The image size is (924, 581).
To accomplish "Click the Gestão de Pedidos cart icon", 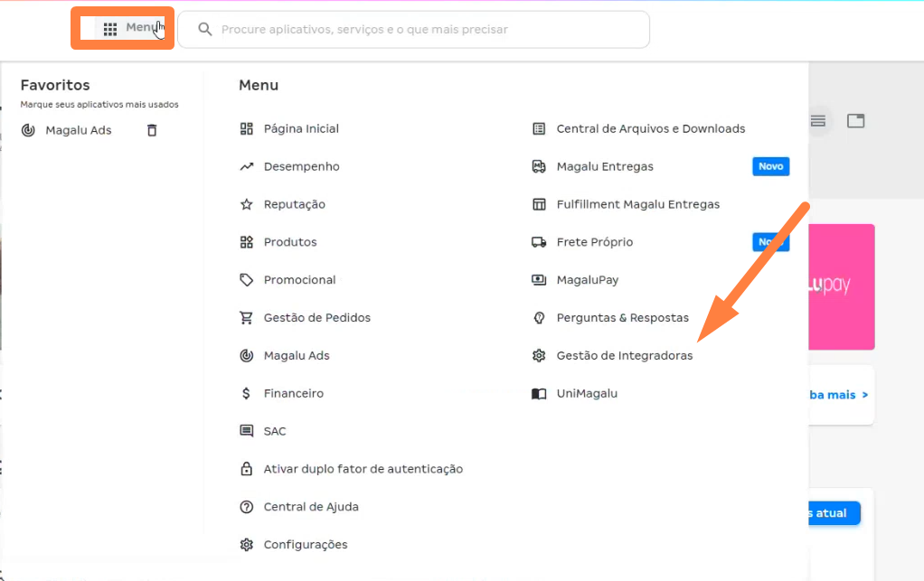I will [x=246, y=318].
